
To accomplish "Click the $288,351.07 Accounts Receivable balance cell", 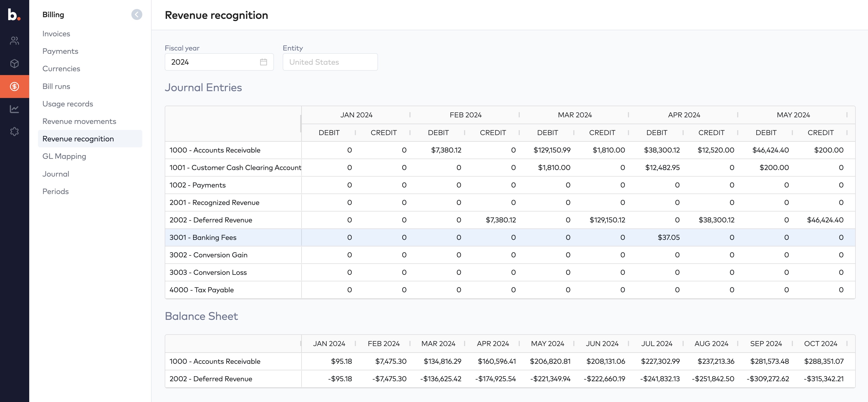I will pos(824,361).
